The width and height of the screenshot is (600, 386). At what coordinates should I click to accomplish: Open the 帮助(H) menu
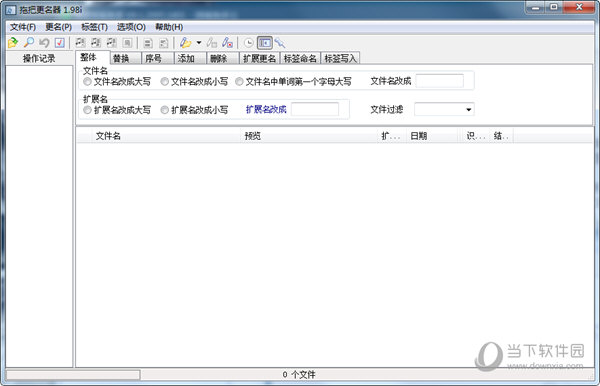point(169,27)
